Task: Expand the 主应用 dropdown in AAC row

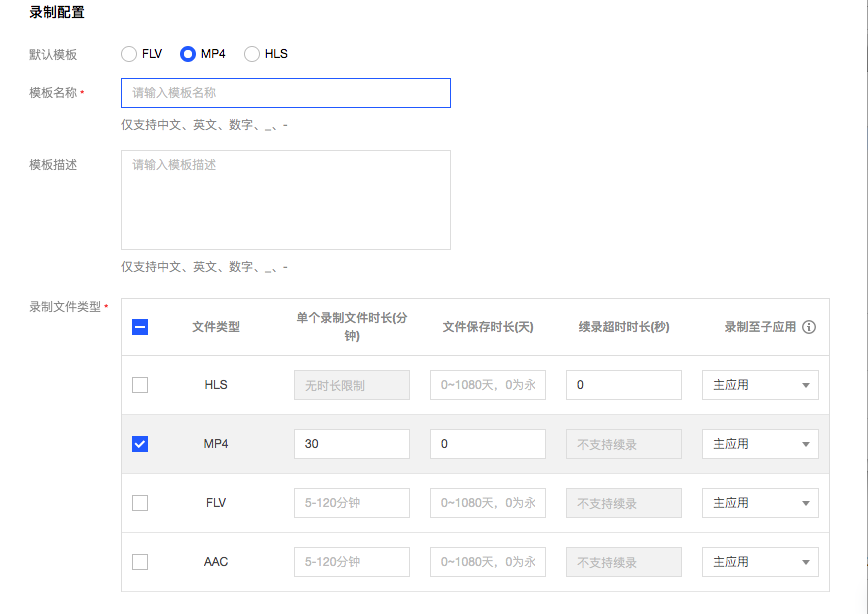Action: click(760, 562)
